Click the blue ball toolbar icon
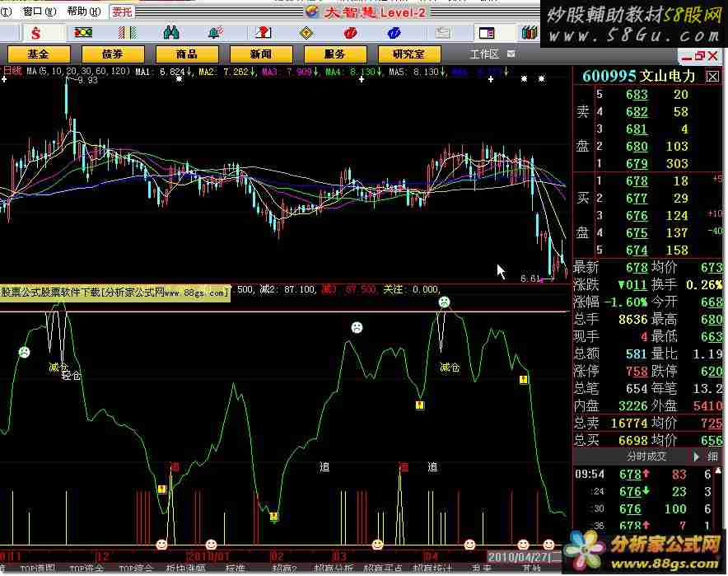Viewport: 728px width, 576px height. pos(394,32)
